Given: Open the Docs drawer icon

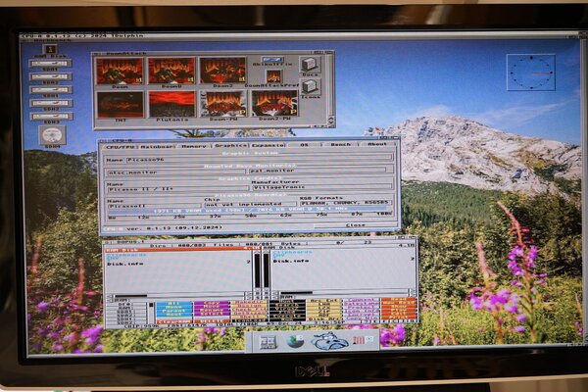Looking at the screenshot, I should pos(309,66).
